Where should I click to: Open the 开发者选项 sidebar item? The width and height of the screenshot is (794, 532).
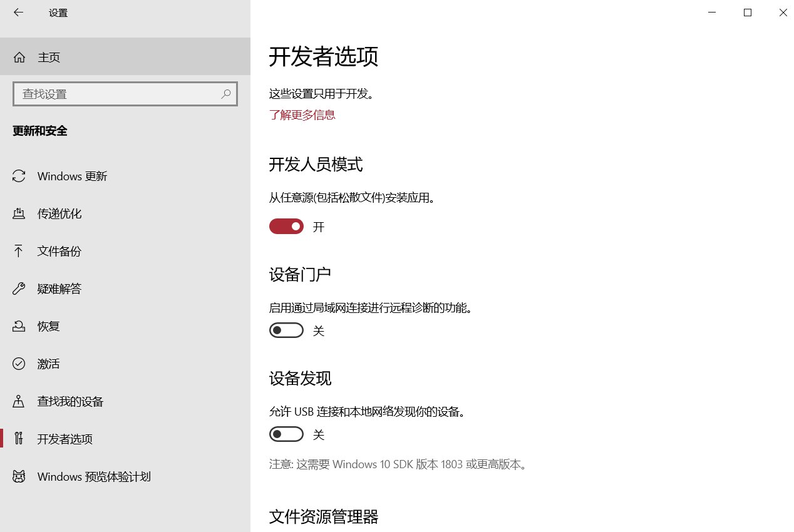[x=65, y=439]
